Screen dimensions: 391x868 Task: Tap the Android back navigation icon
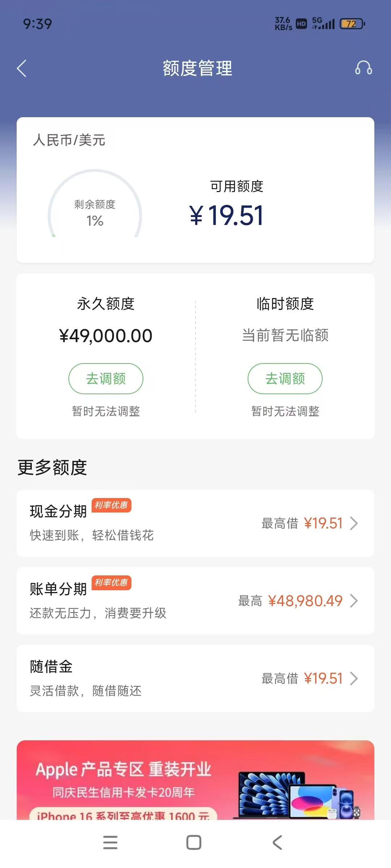click(277, 842)
